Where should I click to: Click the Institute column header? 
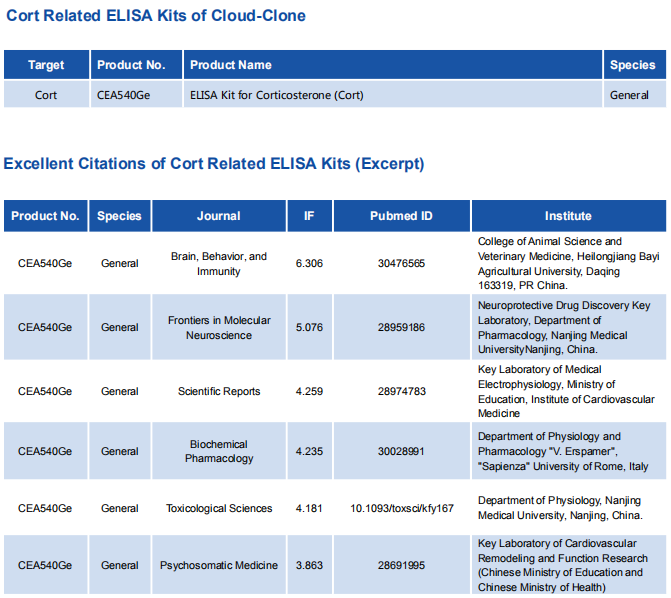point(568,216)
